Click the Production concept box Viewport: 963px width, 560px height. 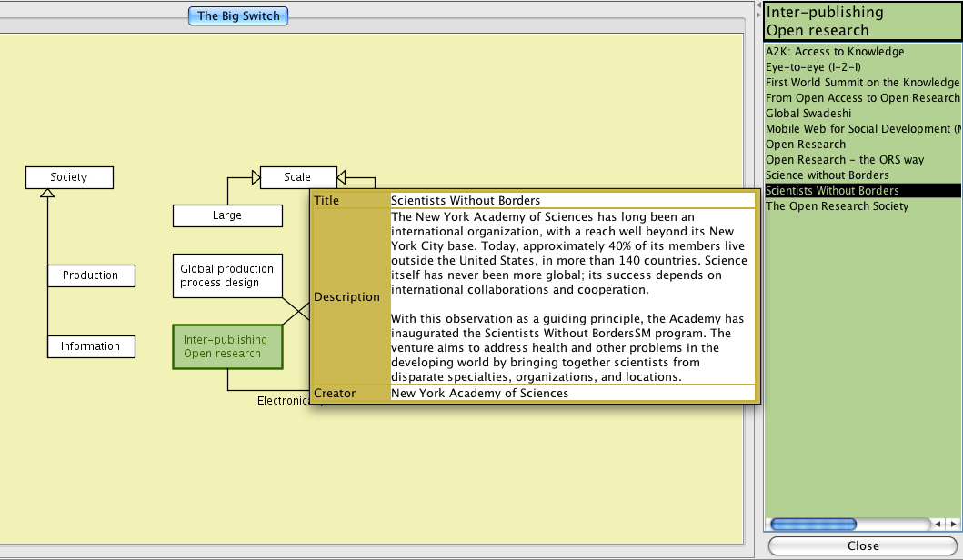(90, 275)
